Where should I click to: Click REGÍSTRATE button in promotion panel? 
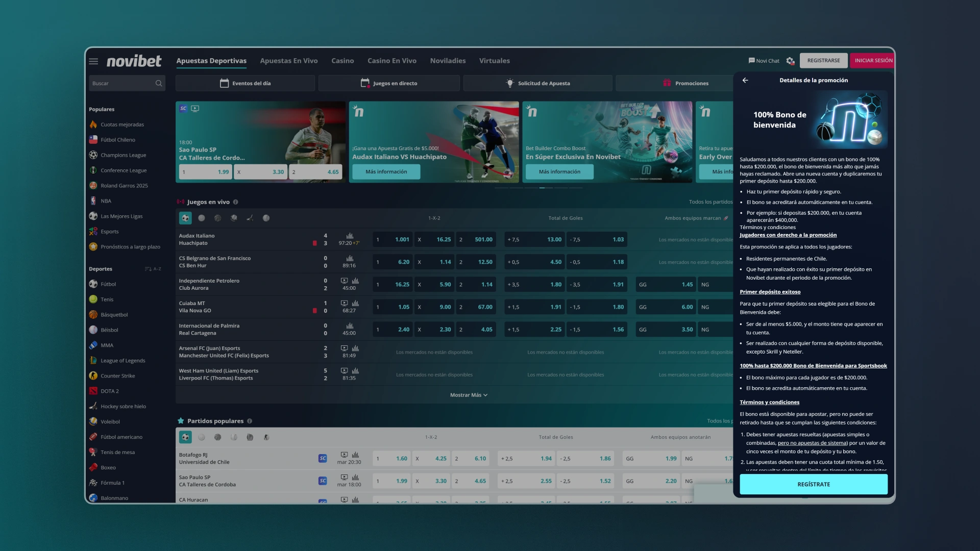(814, 484)
